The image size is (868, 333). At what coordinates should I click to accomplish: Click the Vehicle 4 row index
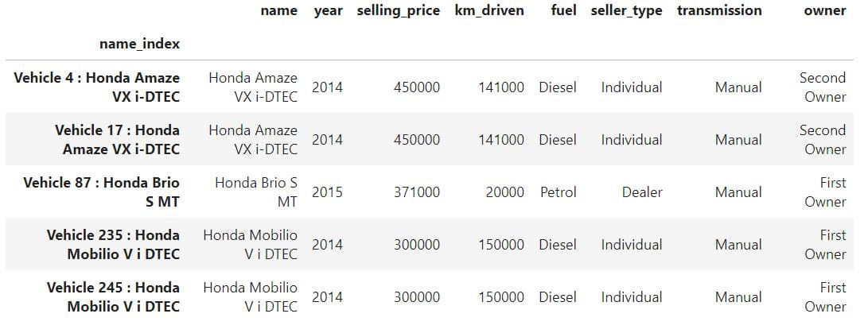(97, 87)
